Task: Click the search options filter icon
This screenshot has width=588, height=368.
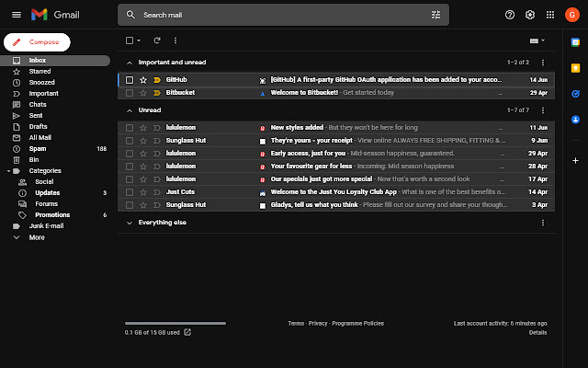Action: [x=435, y=15]
